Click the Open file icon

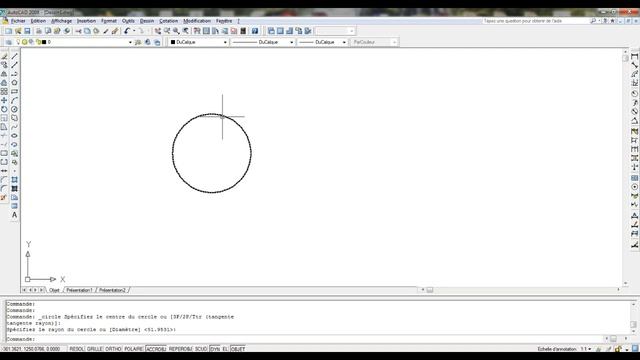click(x=18, y=31)
